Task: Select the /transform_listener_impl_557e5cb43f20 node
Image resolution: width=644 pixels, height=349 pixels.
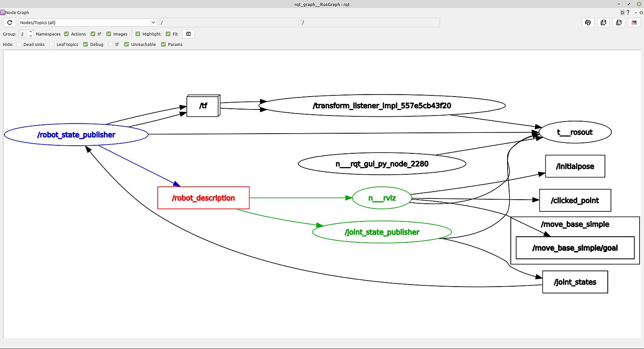Action: (382, 105)
